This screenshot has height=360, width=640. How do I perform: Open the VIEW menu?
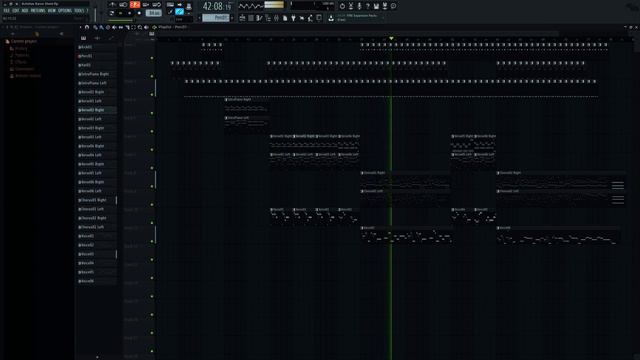point(51,11)
